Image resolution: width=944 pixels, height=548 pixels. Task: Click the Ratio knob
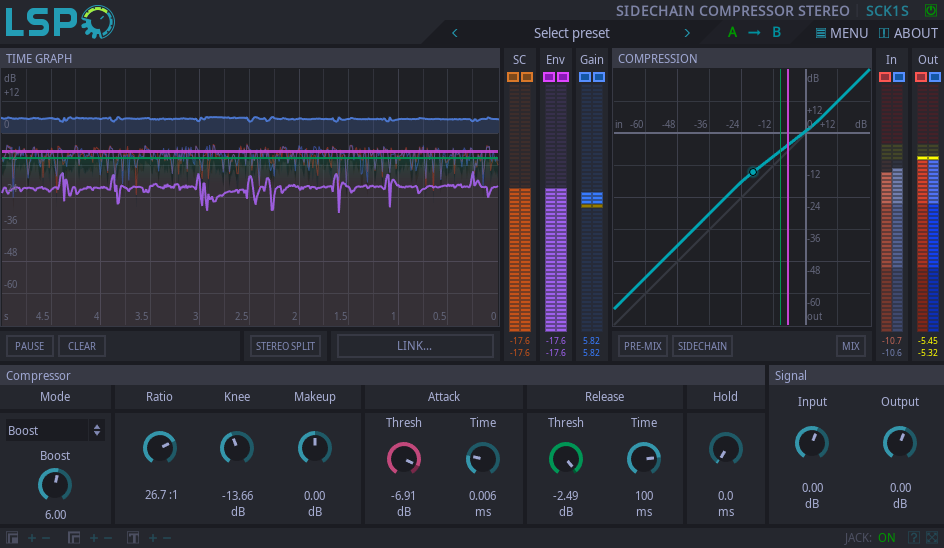pos(160,448)
